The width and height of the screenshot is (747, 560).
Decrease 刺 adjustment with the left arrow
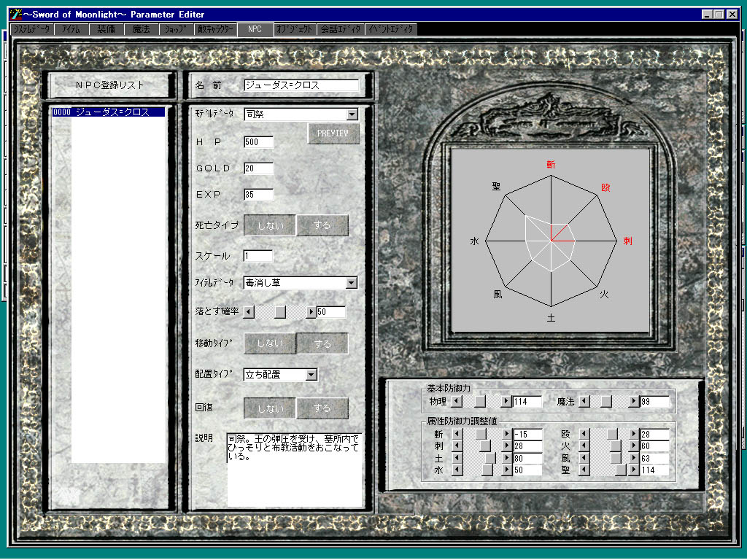pos(457,446)
